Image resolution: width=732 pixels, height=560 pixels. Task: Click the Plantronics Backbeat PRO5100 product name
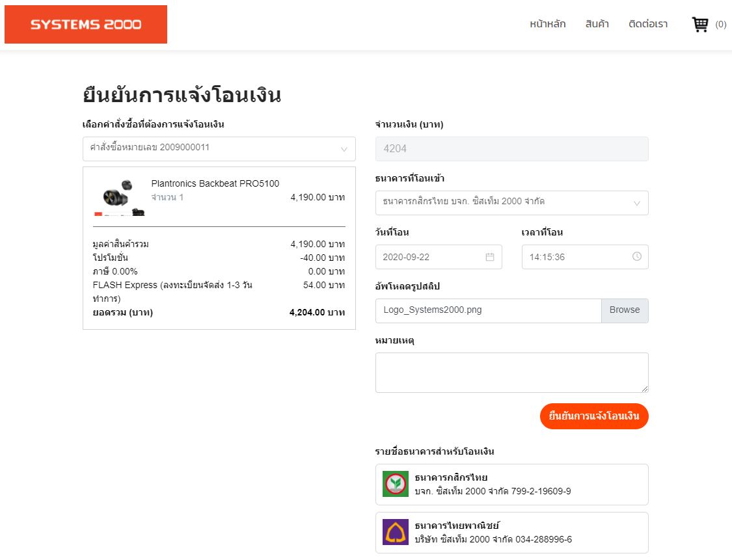coord(215,183)
